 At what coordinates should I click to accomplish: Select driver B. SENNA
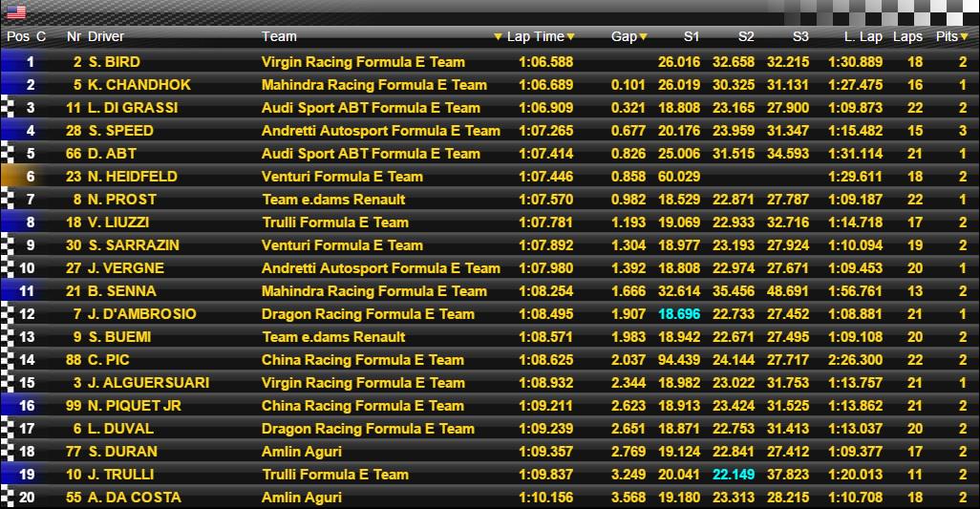pyautogui.click(x=122, y=291)
